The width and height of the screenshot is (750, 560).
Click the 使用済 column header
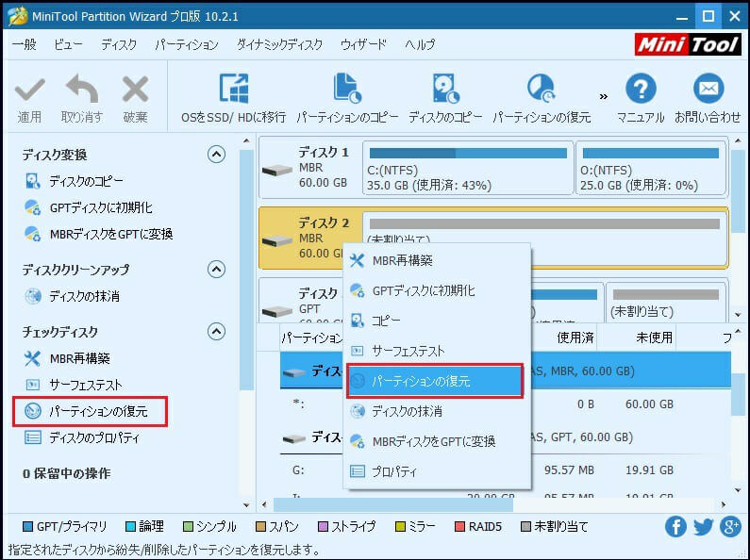575,338
